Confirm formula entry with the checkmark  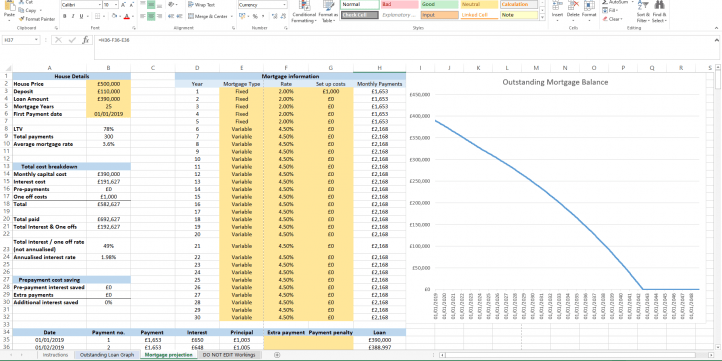(72, 40)
